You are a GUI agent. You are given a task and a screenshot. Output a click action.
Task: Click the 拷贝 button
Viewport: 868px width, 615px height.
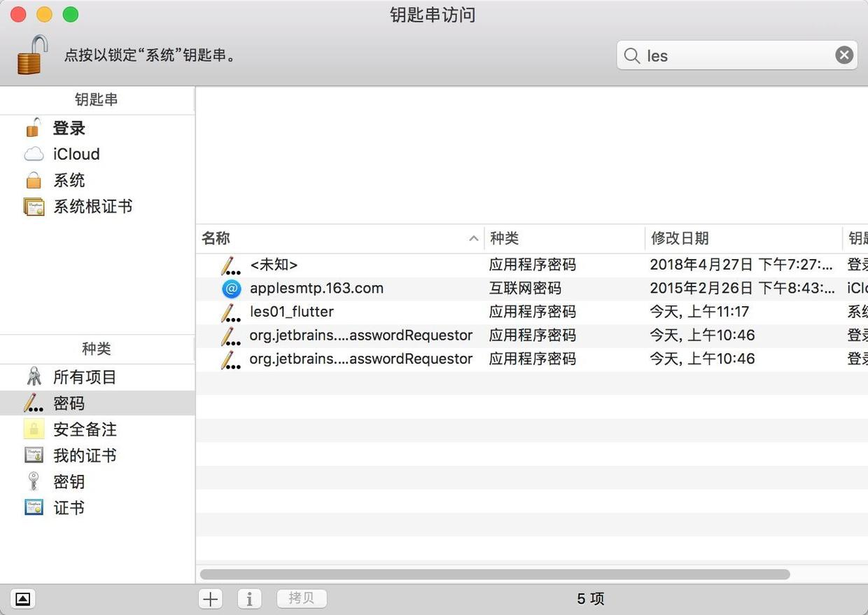pyautogui.click(x=301, y=598)
